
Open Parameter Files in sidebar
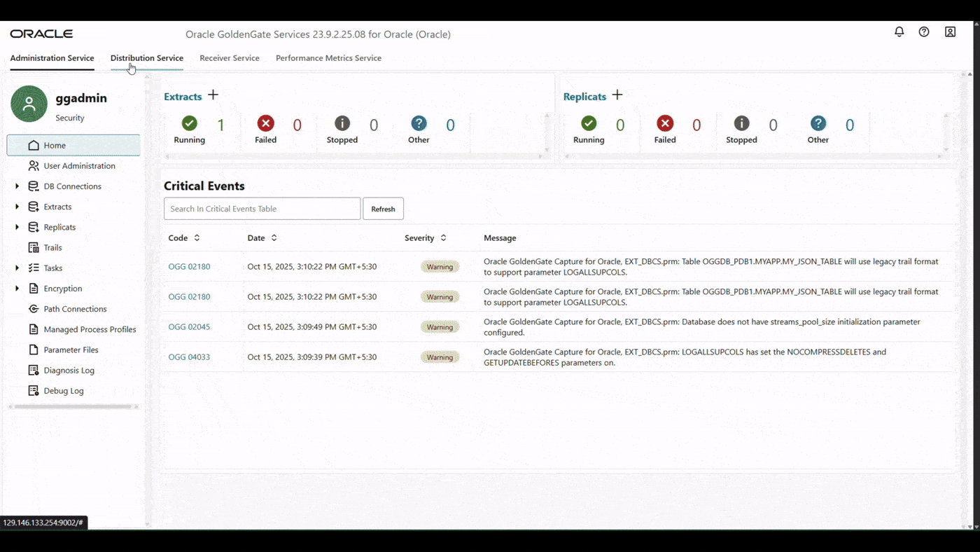pyautogui.click(x=71, y=350)
